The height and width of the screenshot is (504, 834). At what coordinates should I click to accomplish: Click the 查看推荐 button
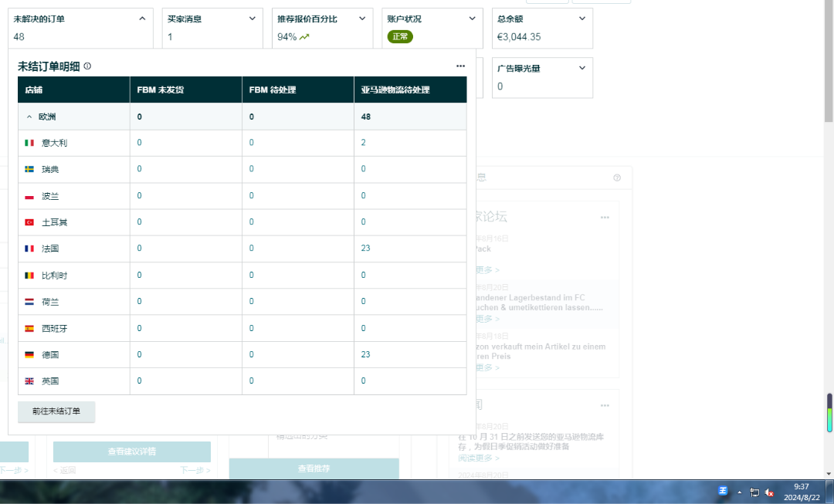click(x=314, y=468)
